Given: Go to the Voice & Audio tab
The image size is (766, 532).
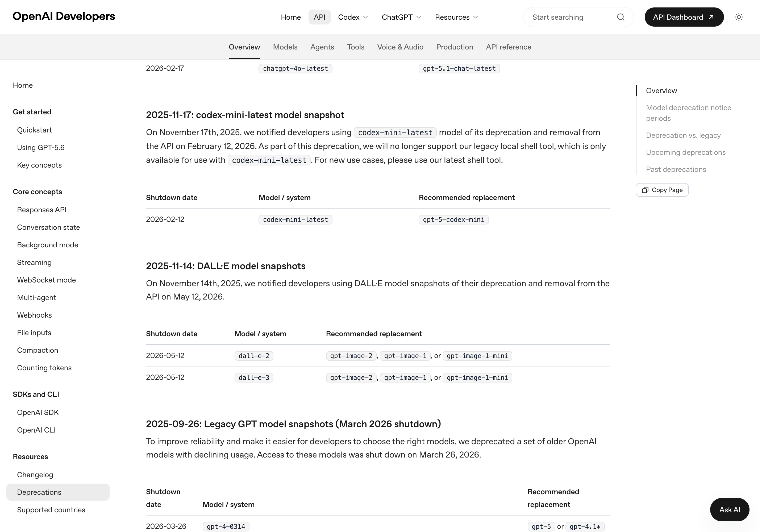Looking at the screenshot, I should [400, 47].
